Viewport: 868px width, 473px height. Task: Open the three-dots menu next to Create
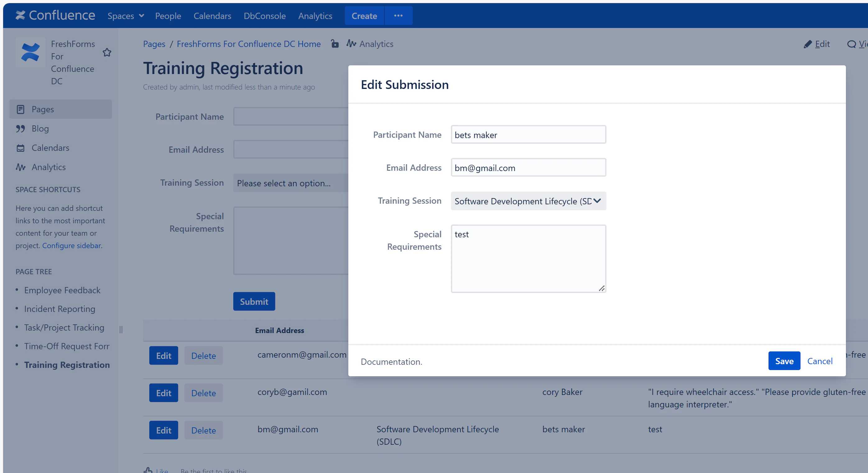tap(398, 16)
